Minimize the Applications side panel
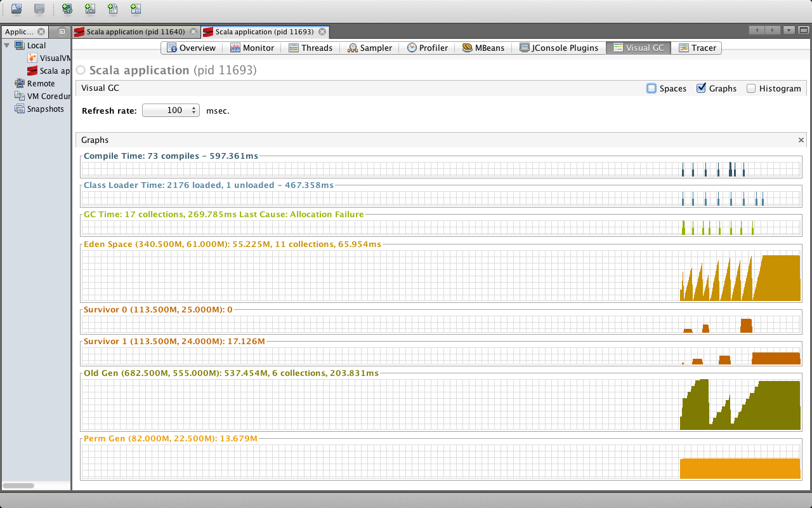Image resolution: width=812 pixels, height=508 pixels. pos(62,32)
